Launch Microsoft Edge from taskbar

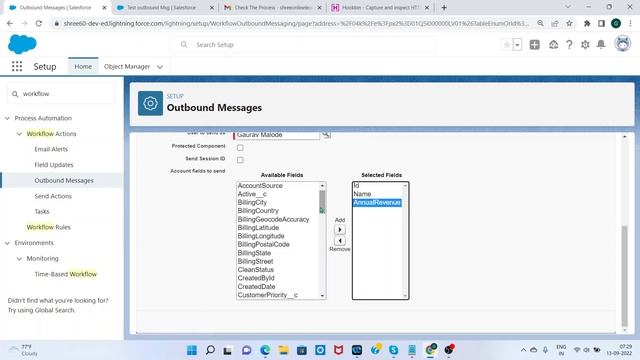click(265, 350)
